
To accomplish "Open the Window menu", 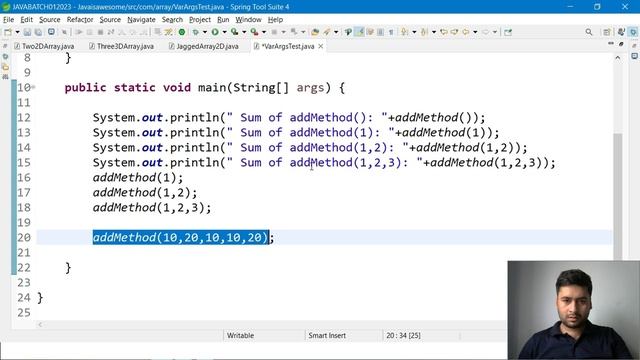I will (248, 20).
